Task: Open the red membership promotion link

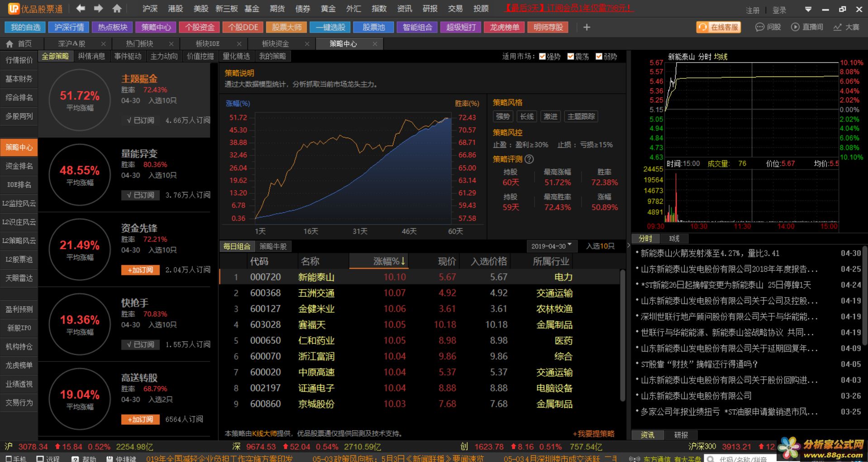Action: click(569, 8)
